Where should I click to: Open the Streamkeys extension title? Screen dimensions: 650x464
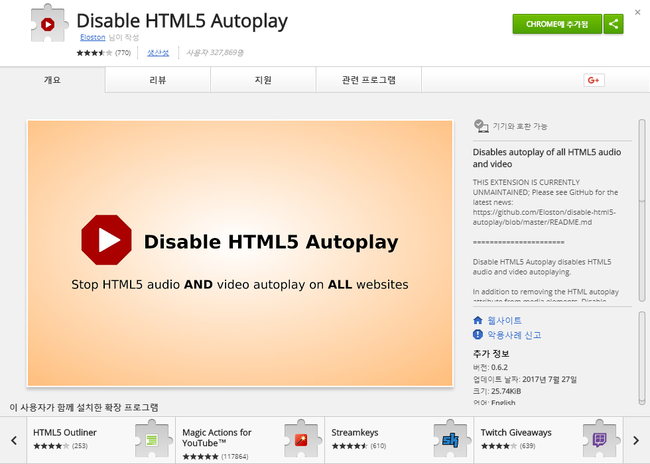coord(355,432)
